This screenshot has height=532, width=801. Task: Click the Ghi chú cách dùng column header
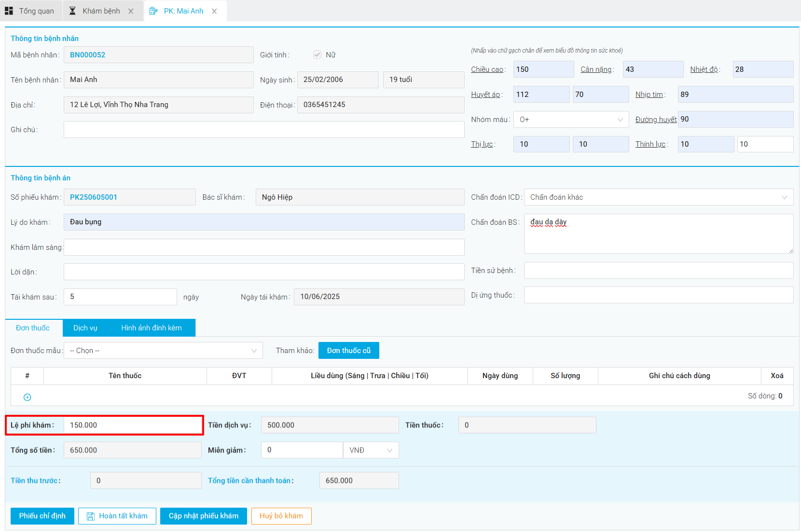(679, 376)
